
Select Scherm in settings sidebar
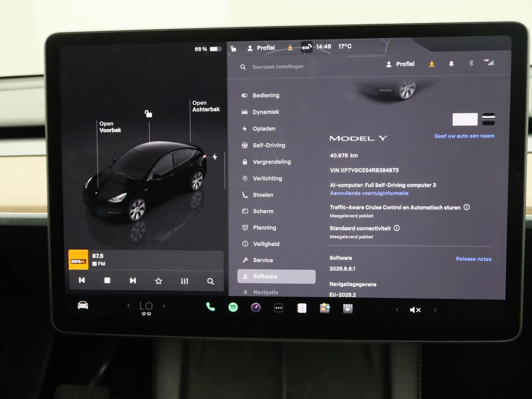tap(258, 211)
